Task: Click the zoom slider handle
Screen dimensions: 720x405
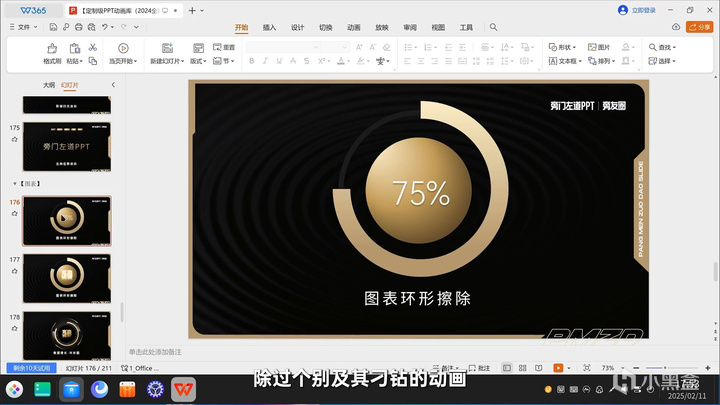Action: [664, 368]
